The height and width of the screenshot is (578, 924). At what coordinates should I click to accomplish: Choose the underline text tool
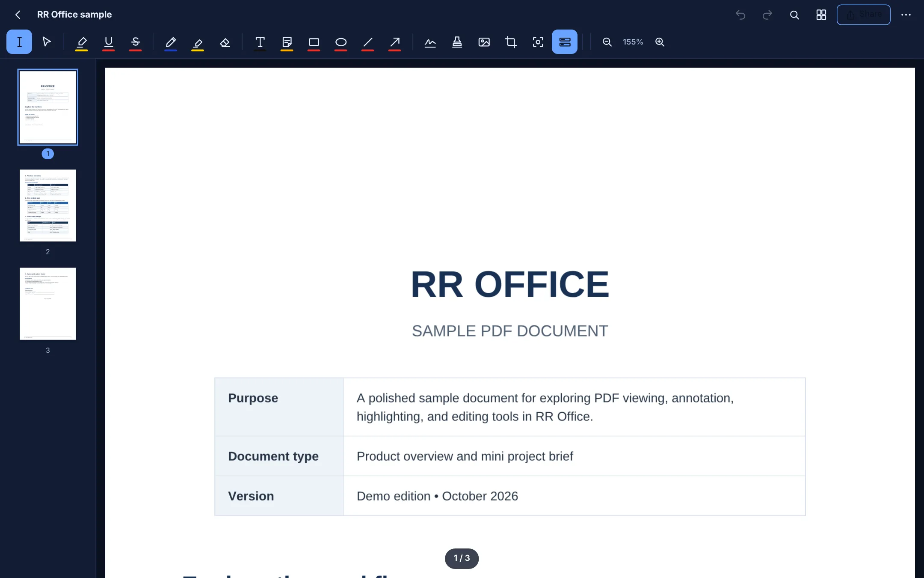109,42
